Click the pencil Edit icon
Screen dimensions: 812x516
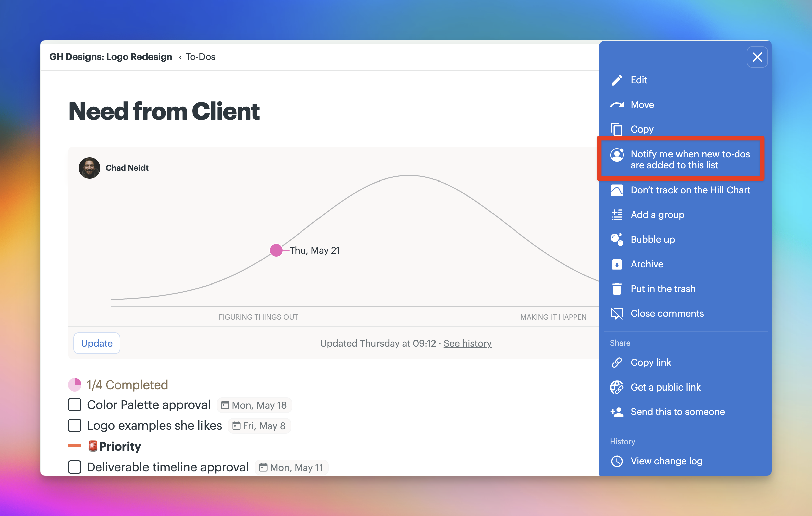coord(617,80)
